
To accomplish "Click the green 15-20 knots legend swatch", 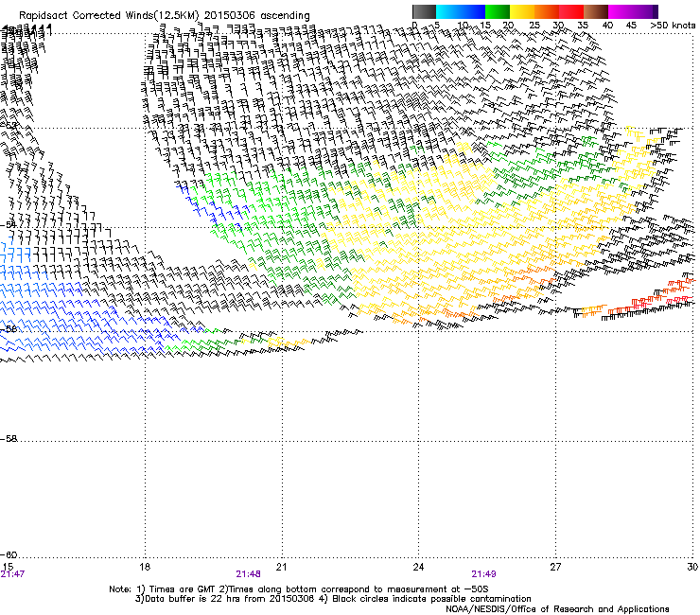I will coord(498,11).
